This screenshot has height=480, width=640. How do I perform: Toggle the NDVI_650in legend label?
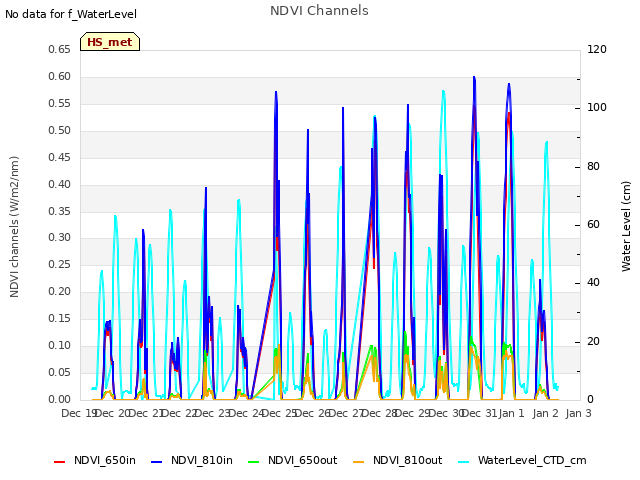point(105,460)
